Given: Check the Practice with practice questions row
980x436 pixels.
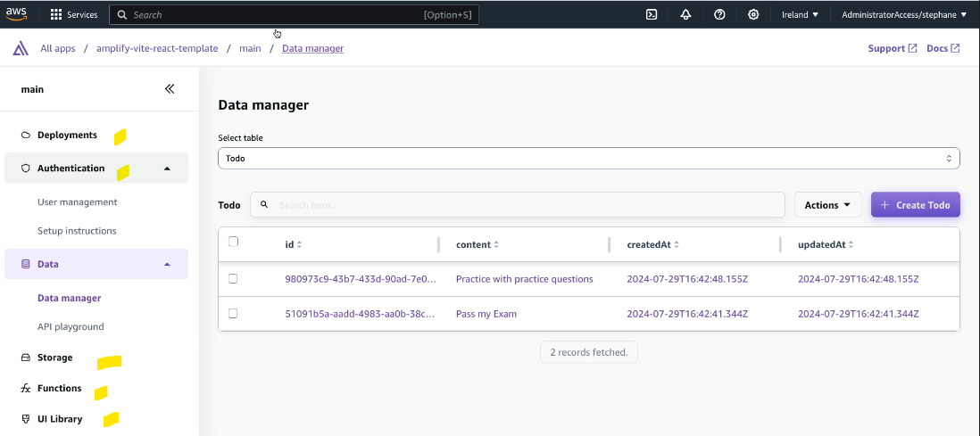Looking at the screenshot, I should click(x=233, y=279).
